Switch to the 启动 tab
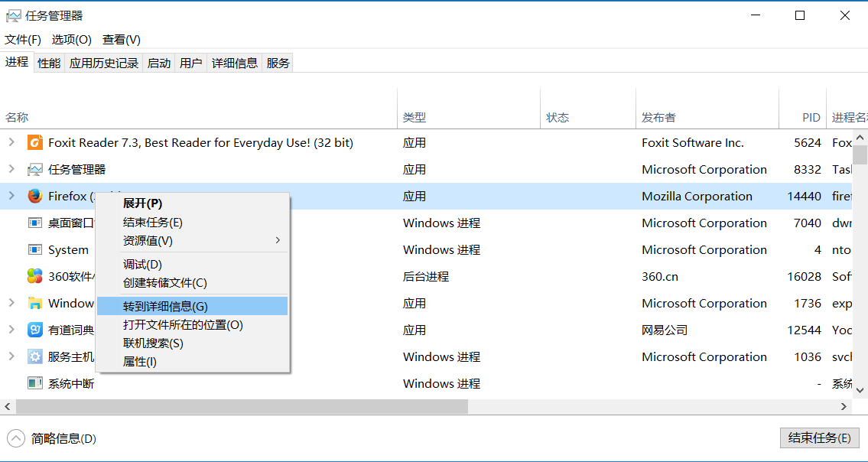Screen dimensions: 868x462 click(159, 63)
